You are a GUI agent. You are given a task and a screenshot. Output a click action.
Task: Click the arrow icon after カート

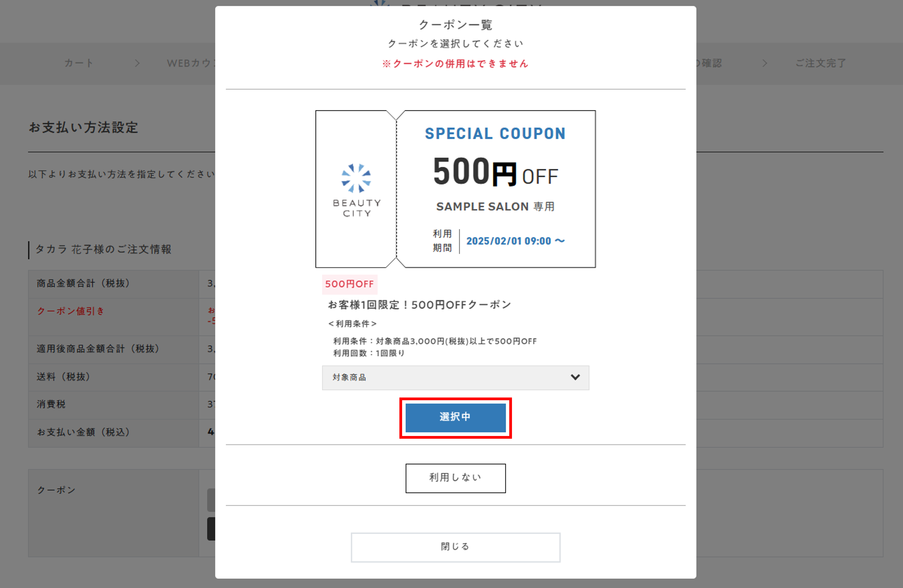137,63
